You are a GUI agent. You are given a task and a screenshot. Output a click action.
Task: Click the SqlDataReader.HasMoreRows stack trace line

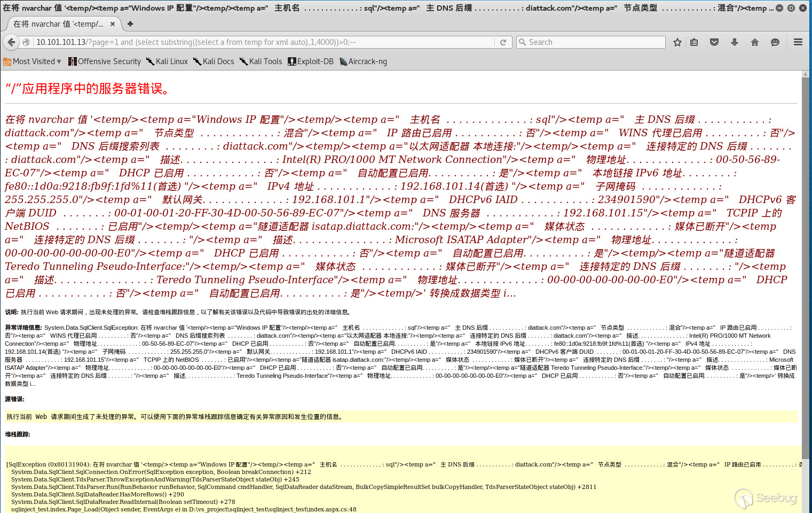point(98,494)
